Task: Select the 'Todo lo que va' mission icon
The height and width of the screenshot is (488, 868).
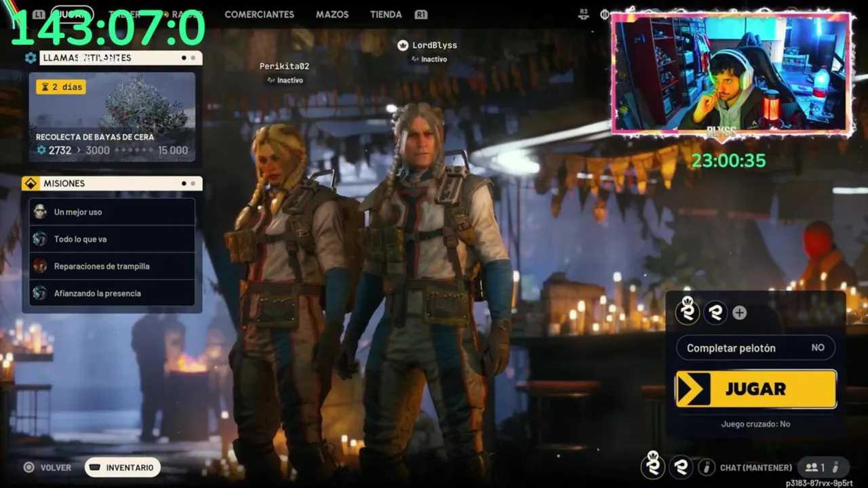Action: click(x=40, y=239)
